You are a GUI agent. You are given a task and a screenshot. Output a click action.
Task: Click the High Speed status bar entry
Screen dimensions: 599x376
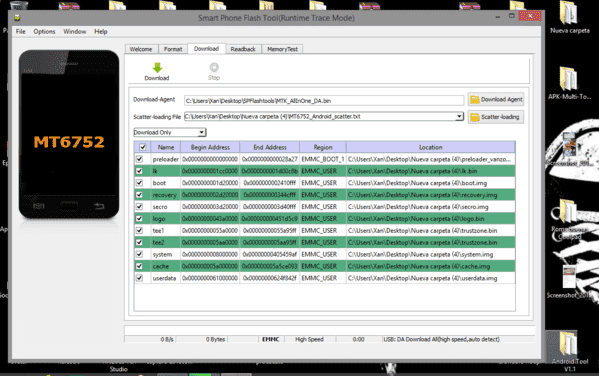[x=309, y=339]
